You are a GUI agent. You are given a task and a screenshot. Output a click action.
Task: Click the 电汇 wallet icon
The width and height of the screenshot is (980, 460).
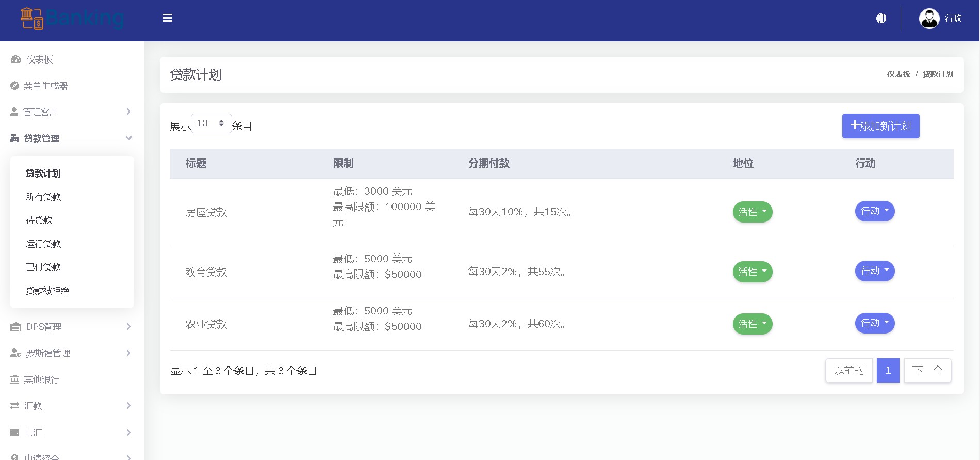click(x=14, y=432)
